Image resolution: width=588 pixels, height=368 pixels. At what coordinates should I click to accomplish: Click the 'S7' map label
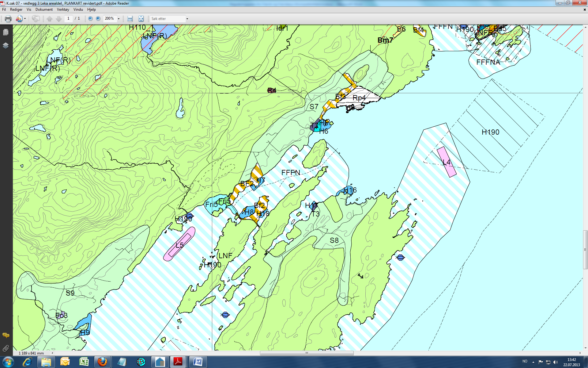pyautogui.click(x=314, y=107)
